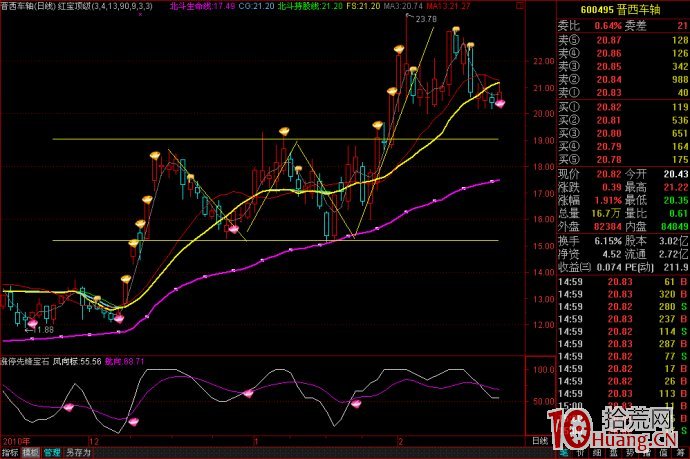Click the 买① bid row at 20.82

coord(623,107)
